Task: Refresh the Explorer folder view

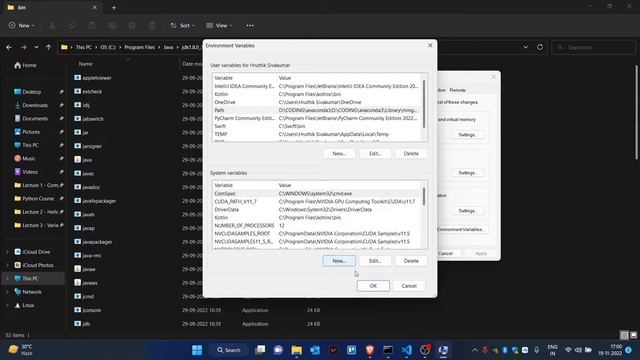Action: point(540,47)
